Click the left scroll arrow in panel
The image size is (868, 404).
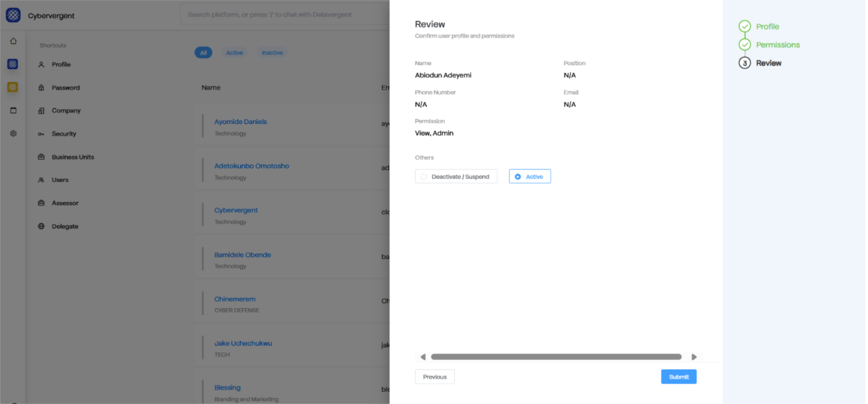423,357
